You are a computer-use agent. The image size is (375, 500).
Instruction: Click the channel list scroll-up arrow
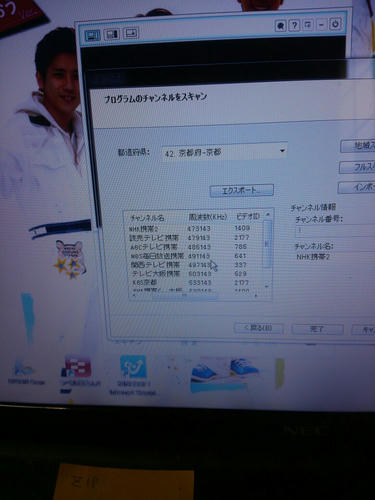coord(268,215)
